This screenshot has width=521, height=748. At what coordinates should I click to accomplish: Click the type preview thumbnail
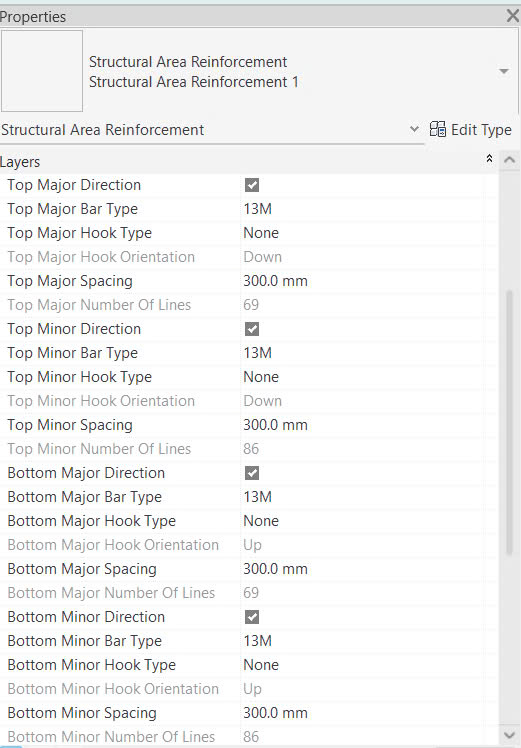click(x=42, y=71)
